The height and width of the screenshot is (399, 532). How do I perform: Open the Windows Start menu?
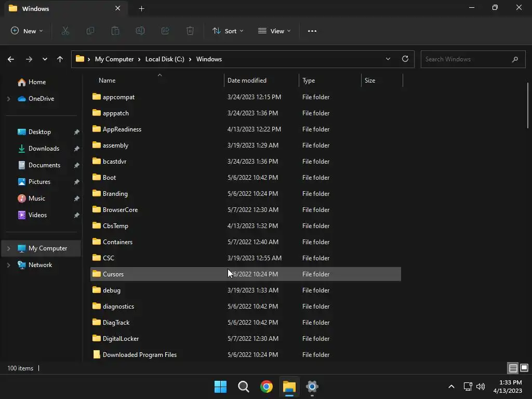[220, 387]
